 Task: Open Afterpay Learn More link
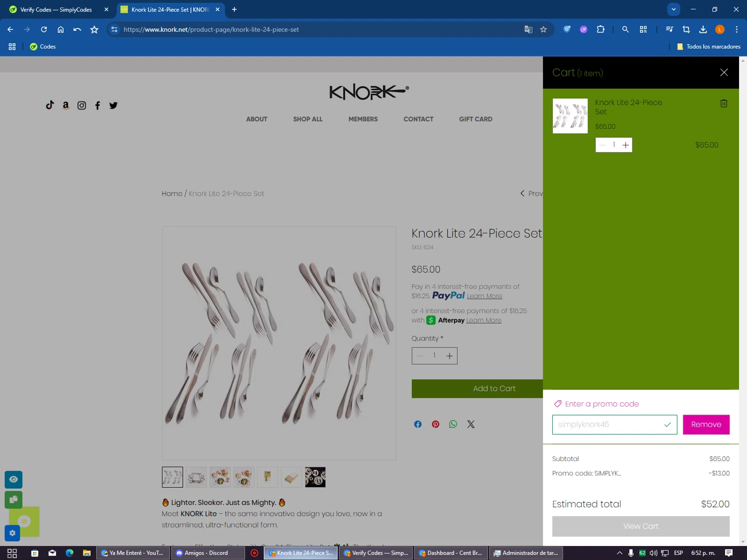(x=484, y=321)
